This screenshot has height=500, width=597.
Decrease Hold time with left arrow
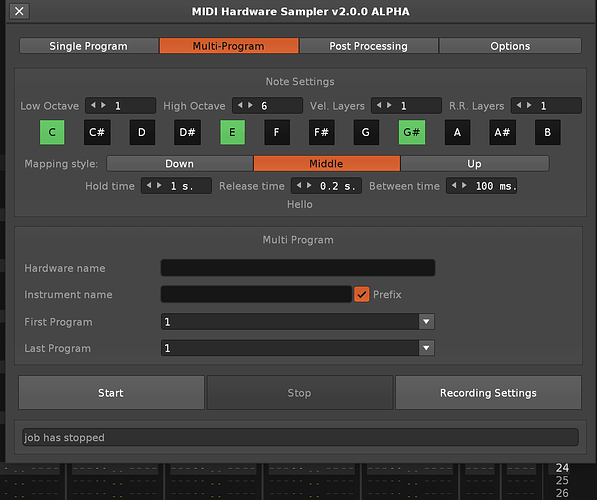[x=149, y=185]
